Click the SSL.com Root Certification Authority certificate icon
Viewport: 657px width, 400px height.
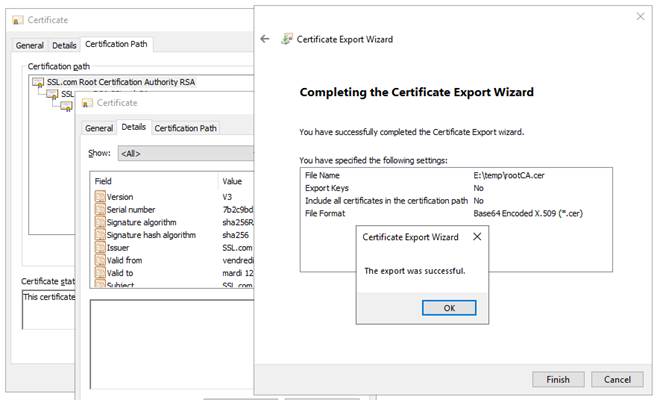38,82
